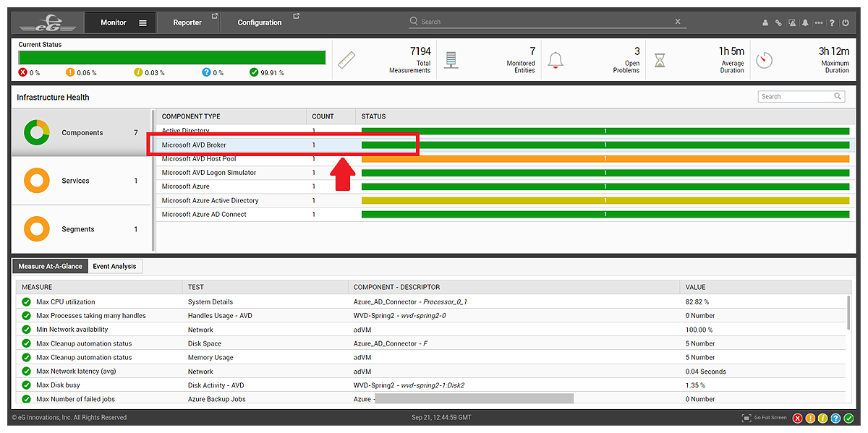
Task: Open the three-dots more options icon
Action: click(819, 22)
